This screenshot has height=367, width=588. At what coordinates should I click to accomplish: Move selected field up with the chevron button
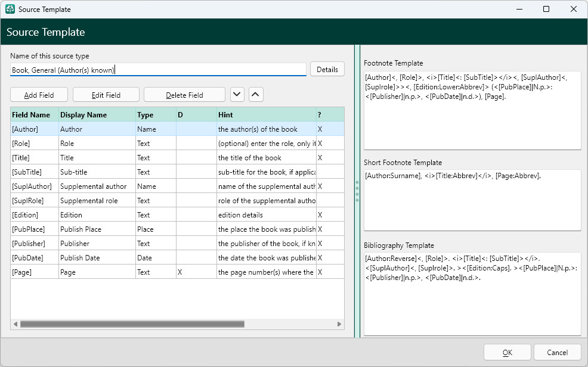point(255,95)
